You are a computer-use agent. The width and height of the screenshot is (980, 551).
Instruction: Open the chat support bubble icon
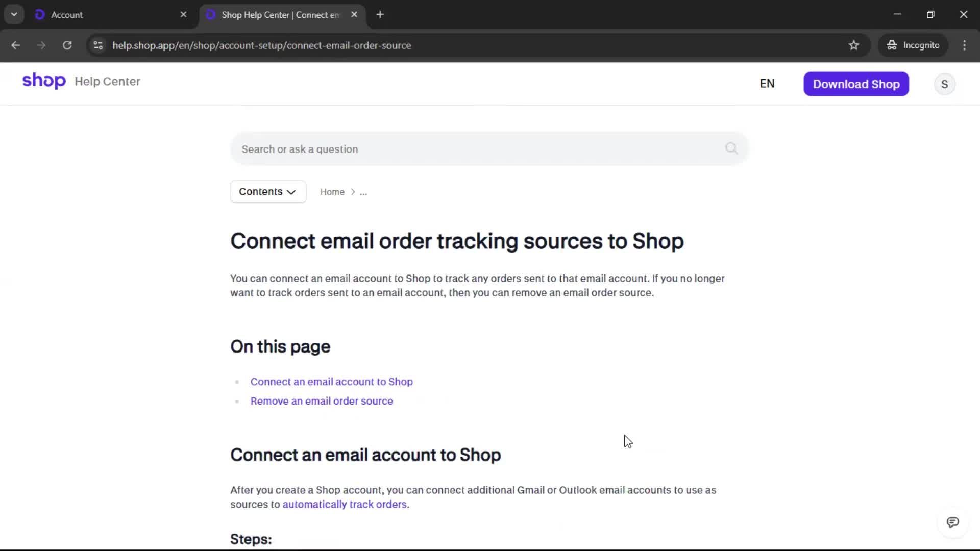coord(952,522)
